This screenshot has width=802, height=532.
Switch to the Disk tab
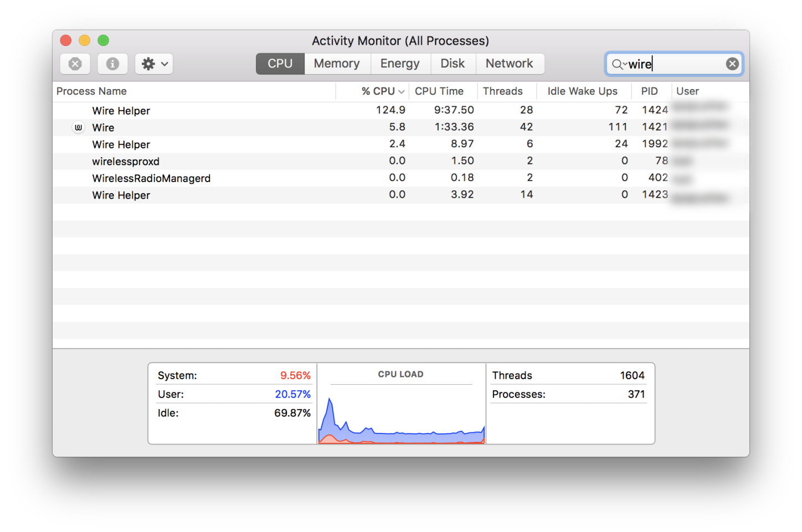tap(453, 63)
